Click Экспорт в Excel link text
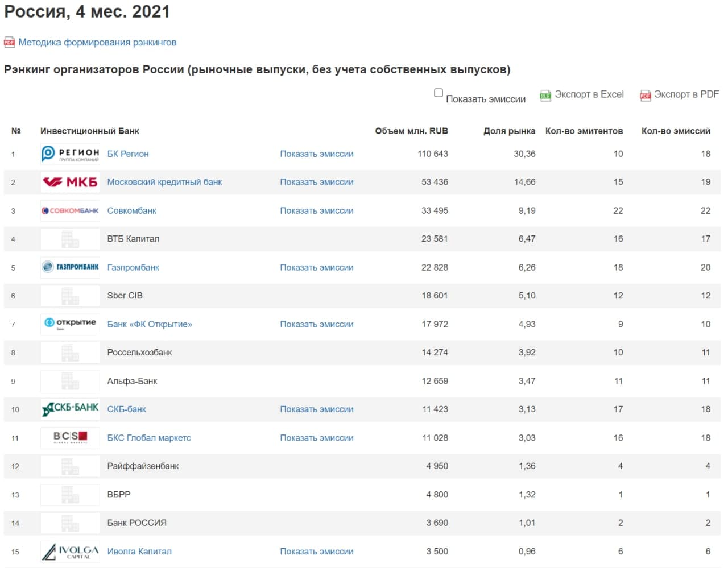 point(589,94)
